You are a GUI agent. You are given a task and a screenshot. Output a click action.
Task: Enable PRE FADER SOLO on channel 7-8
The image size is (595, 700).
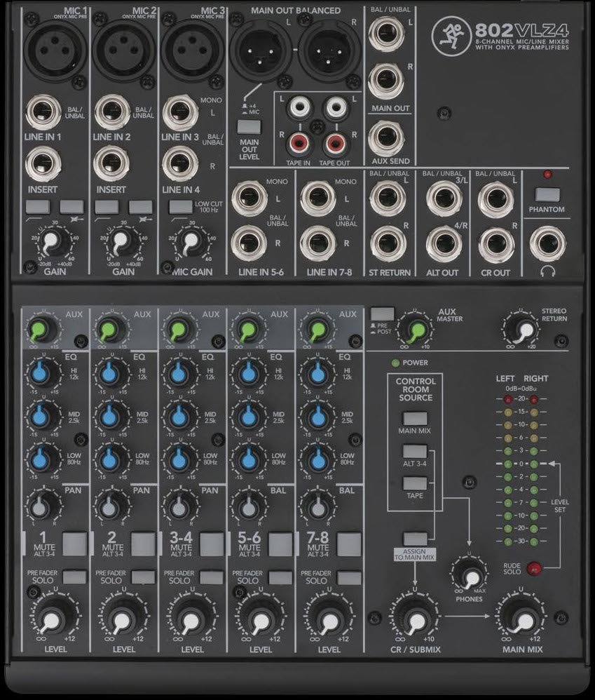point(349,577)
